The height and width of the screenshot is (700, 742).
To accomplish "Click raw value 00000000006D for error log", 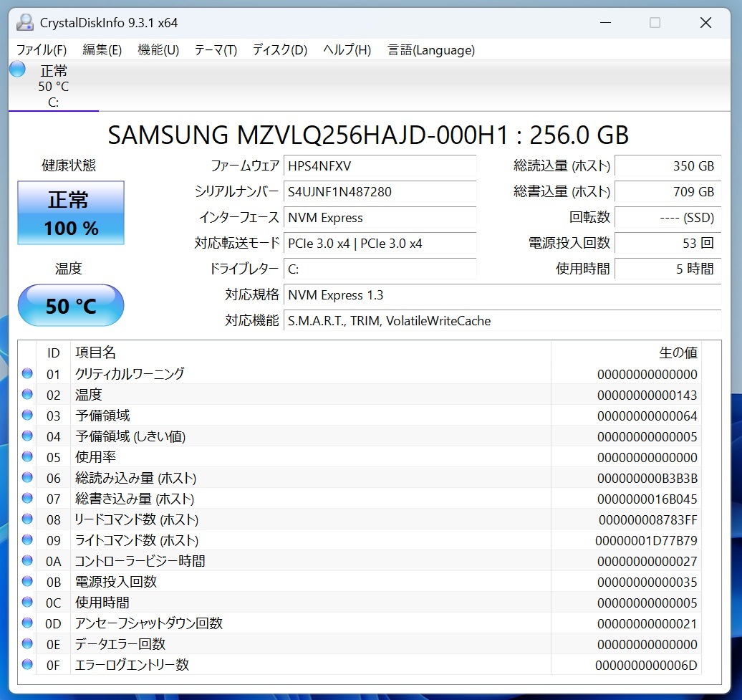I will coord(646,666).
